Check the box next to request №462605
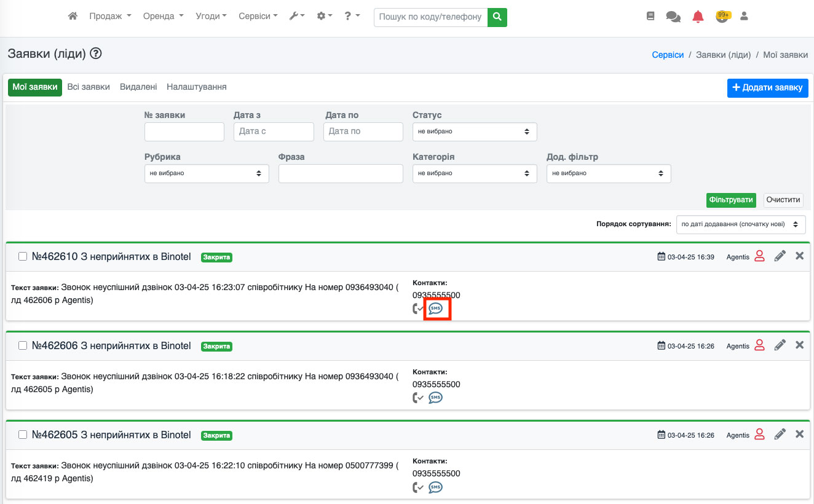The height and width of the screenshot is (504, 814). (x=23, y=435)
